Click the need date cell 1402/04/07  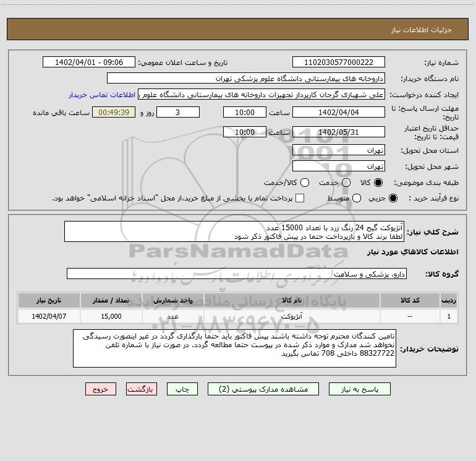[x=49, y=316]
